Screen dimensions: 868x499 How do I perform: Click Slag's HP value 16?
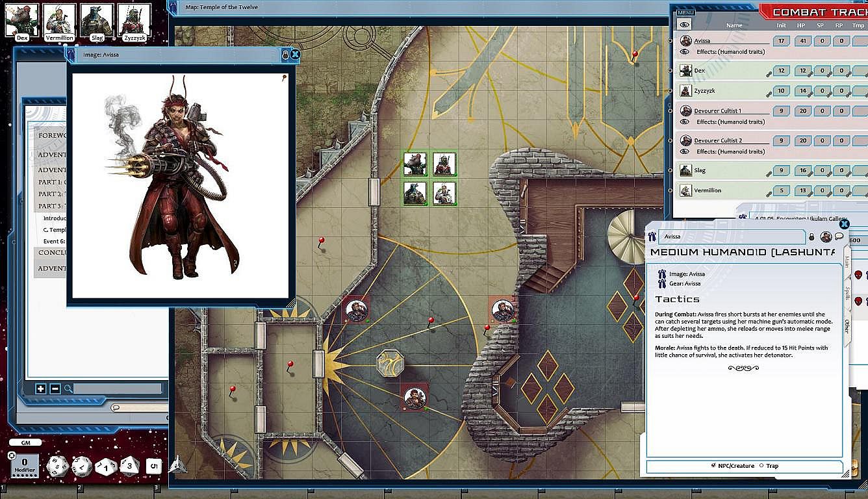coord(803,170)
